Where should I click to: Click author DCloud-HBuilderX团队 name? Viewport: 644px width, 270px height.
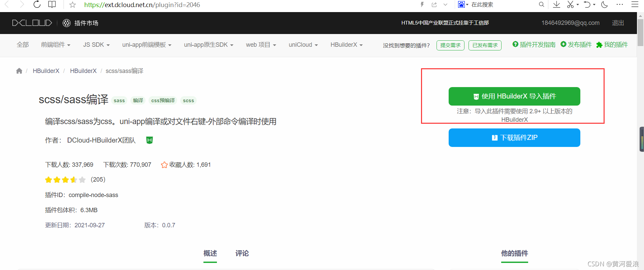(101, 140)
